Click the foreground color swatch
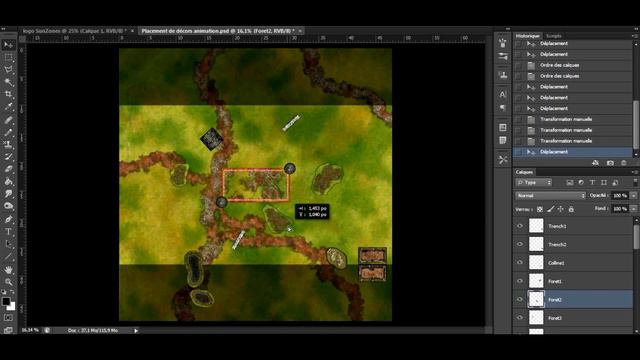The image size is (640, 360). click(6, 301)
